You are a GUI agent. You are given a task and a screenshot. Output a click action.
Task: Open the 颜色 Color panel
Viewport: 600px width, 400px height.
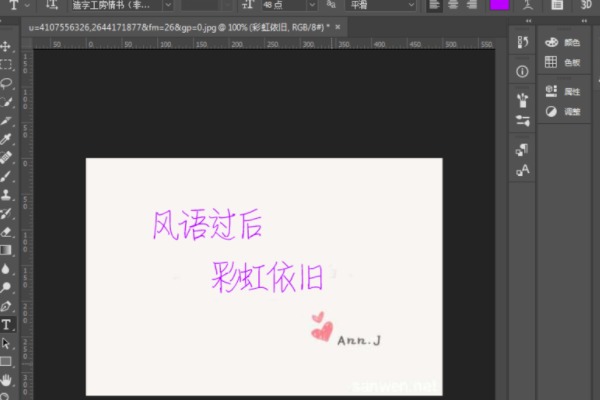tap(562, 42)
